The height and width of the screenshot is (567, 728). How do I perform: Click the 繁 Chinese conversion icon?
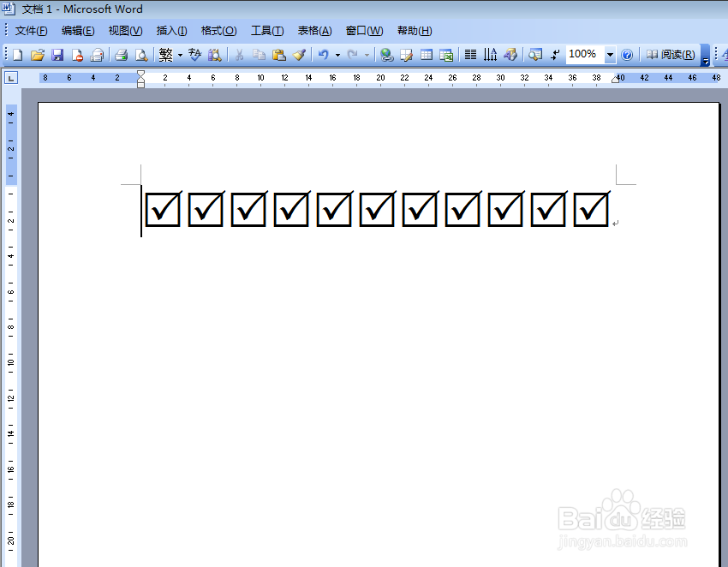point(166,55)
